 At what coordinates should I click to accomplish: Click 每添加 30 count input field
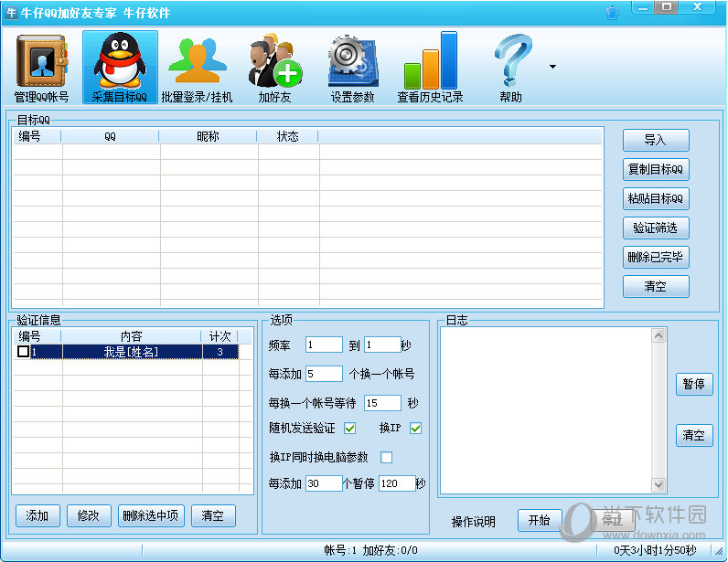click(x=324, y=483)
